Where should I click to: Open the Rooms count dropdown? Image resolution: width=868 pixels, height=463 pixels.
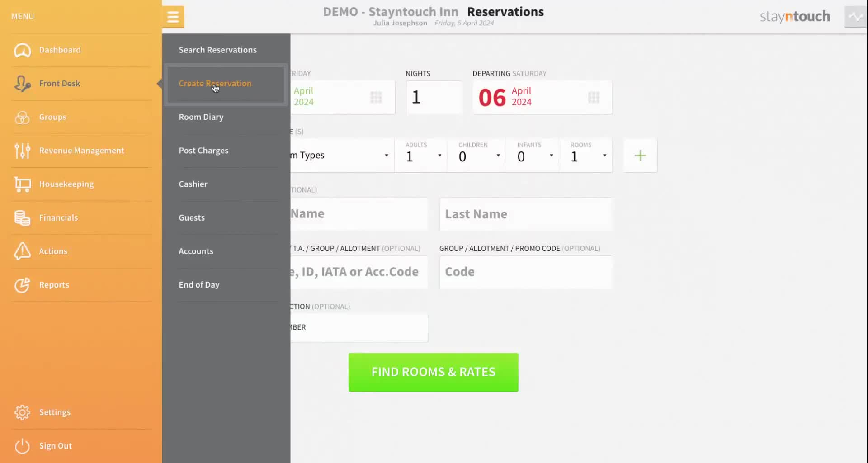coord(586,156)
